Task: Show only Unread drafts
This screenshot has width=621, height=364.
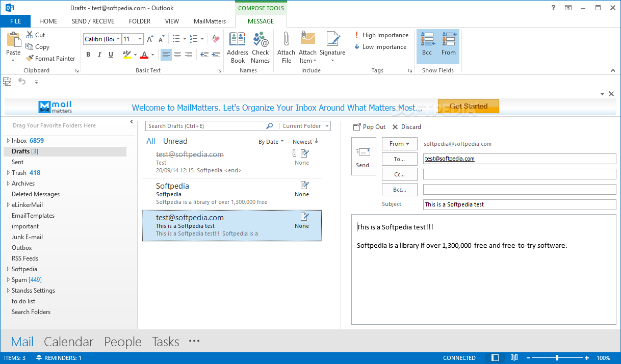Action: (x=175, y=141)
